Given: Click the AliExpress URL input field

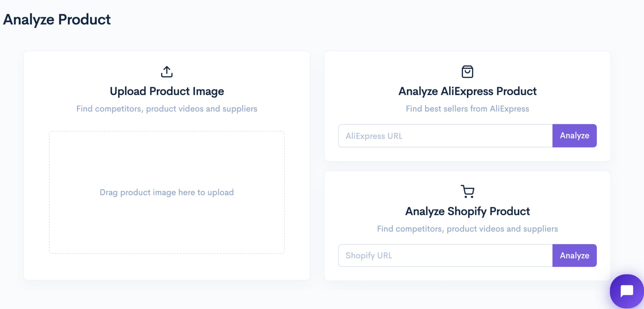Looking at the screenshot, I should [445, 136].
